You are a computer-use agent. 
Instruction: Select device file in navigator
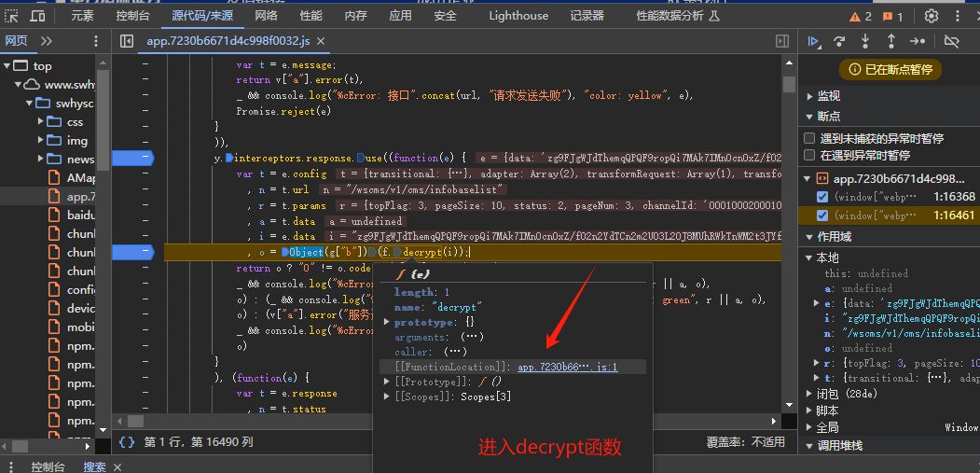coord(72,309)
